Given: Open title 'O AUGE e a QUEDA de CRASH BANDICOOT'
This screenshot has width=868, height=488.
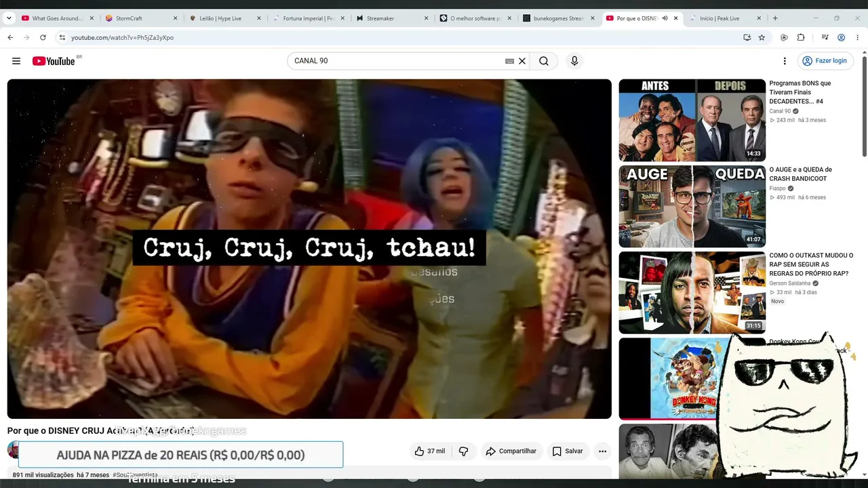Looking at the screenshot, I should 800,174.
